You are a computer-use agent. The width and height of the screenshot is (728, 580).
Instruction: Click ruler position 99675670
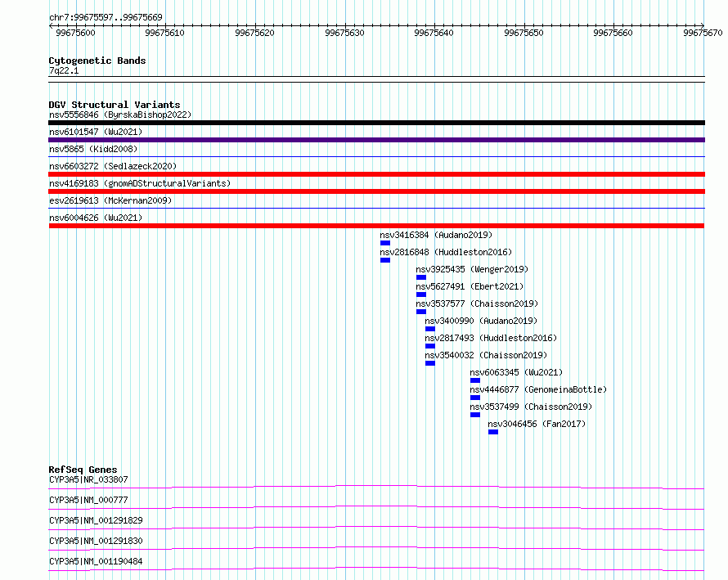point(703,33)
